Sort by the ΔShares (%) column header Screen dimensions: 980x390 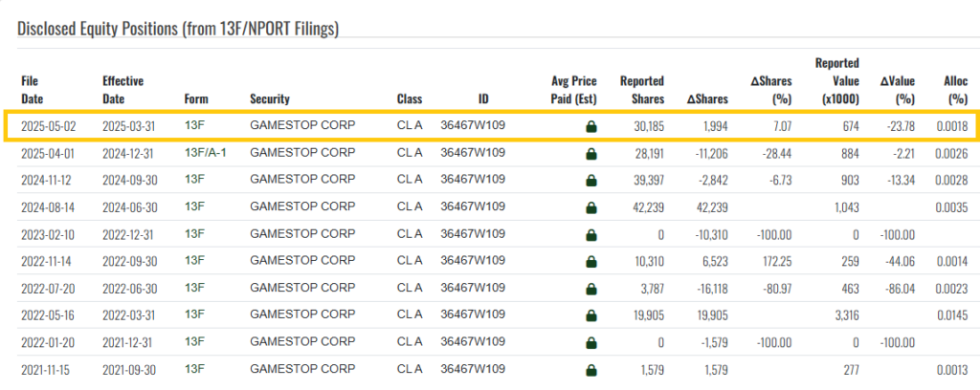[x=770, y=90]
